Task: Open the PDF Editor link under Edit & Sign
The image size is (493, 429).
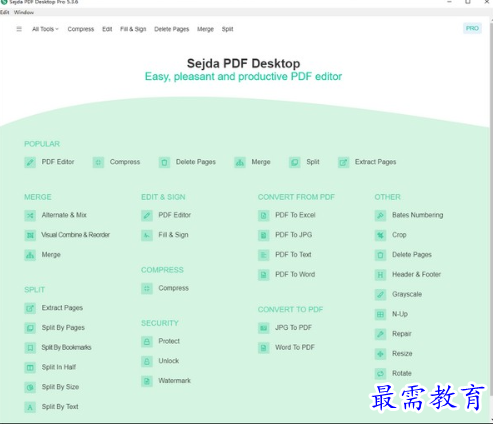Action: pyautogui.click(x=174, y=215)
